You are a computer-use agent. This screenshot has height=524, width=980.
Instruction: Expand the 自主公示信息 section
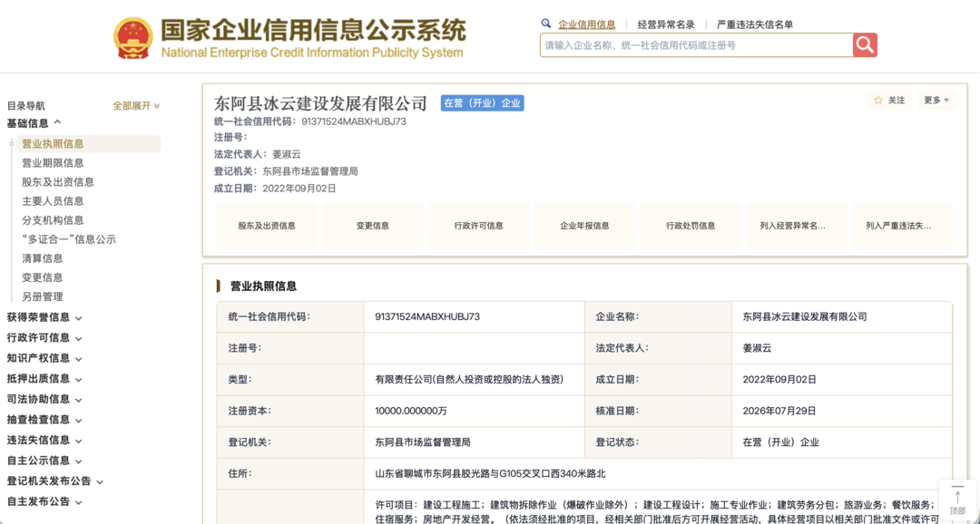coord(44,461)
